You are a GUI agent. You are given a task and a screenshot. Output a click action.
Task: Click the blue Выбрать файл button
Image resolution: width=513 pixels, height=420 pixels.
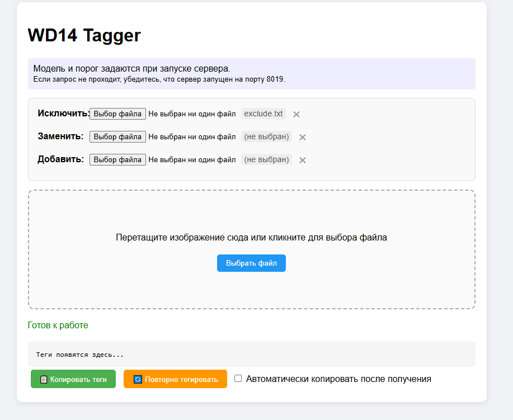point(251,263)
